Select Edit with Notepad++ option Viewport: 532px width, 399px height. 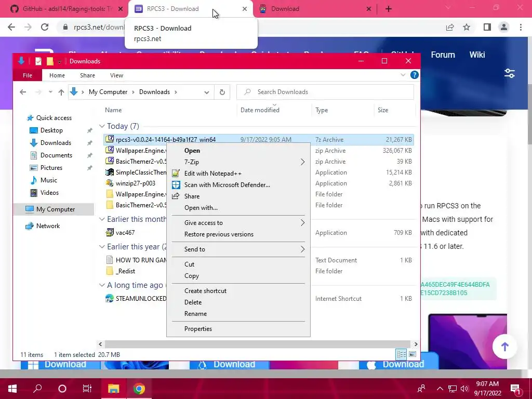[x=238, y=174]
